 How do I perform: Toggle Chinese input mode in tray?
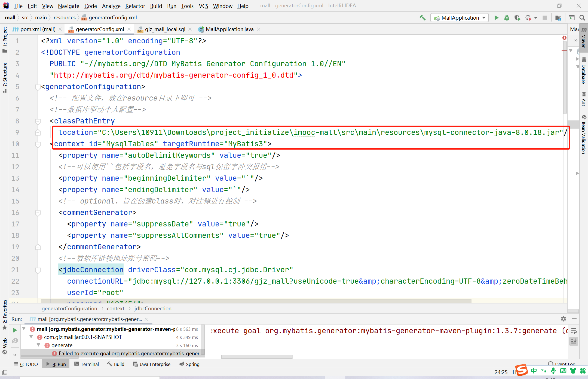pos(534,371)
